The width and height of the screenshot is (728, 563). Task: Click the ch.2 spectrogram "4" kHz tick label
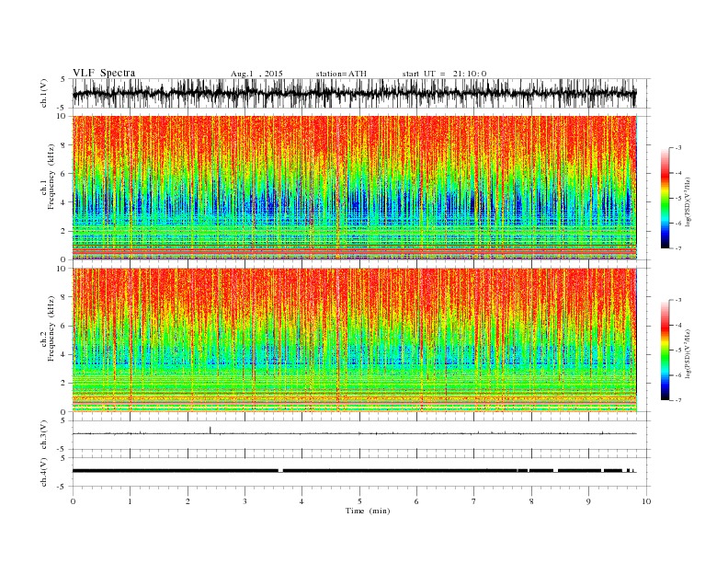coord(64,354)
